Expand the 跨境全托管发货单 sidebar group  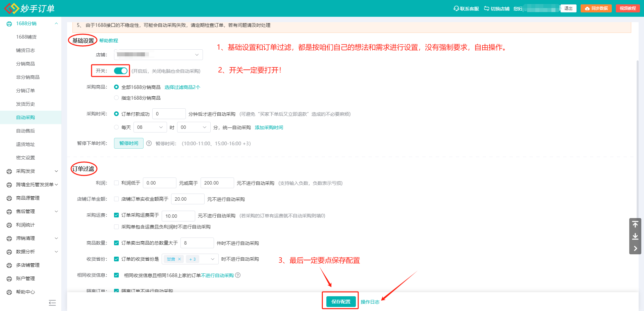(x=56, y=185)
